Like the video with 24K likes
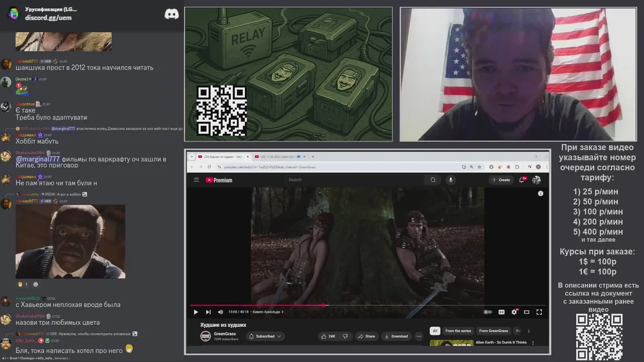This screenshot has width=644, height=362. coord(328,336)
